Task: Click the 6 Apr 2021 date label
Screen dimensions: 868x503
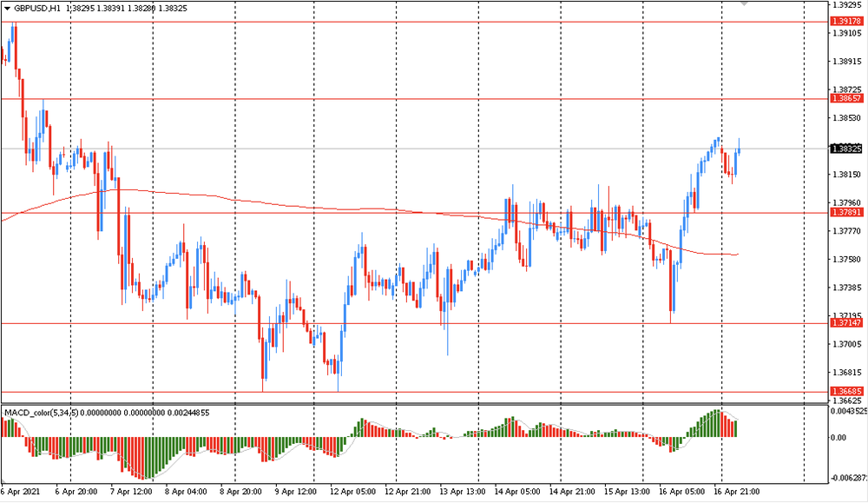Action: 22,491
